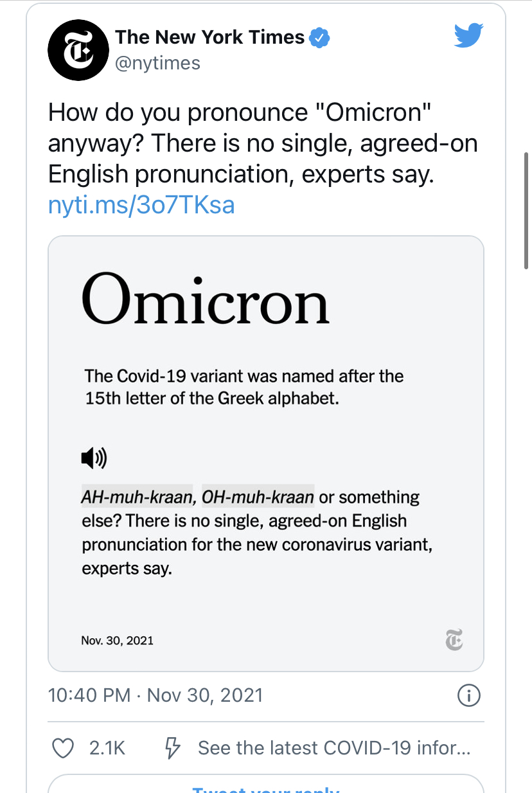Click the @nytimes handle
Viewport: 532px width, 793px height.
pyautogui.click(x=157, y=63)
